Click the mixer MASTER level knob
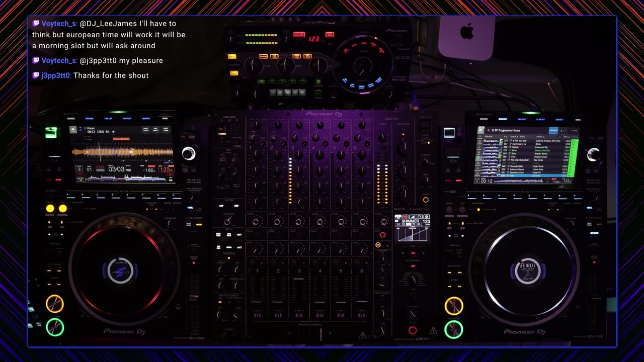Viewport: 644px width, 362px height. [382, 137]
